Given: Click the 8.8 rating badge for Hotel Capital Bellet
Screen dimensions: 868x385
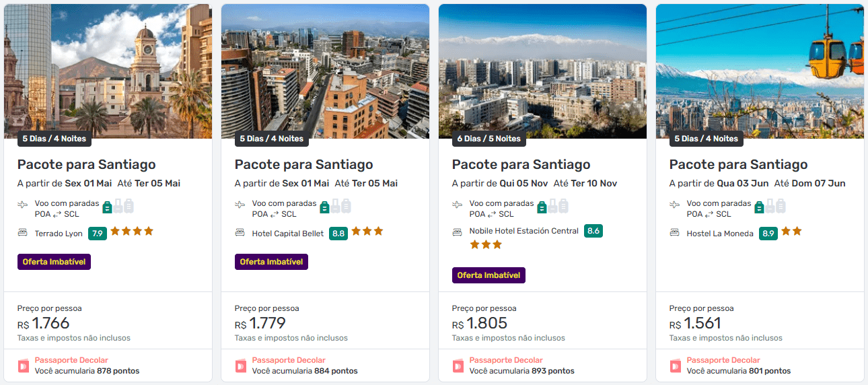Looking at the screenshot, I should (x=338, y=234).
